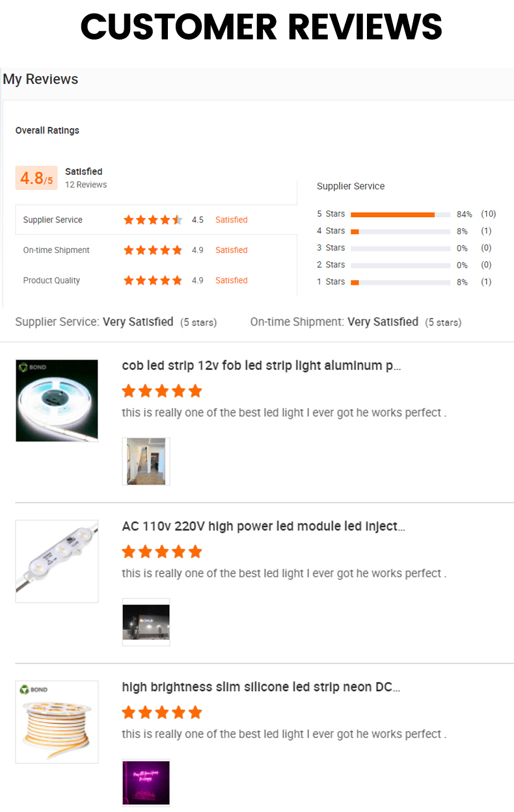Click the COB LED strip review stars
The image size is (514, 812).
[162, 391]
